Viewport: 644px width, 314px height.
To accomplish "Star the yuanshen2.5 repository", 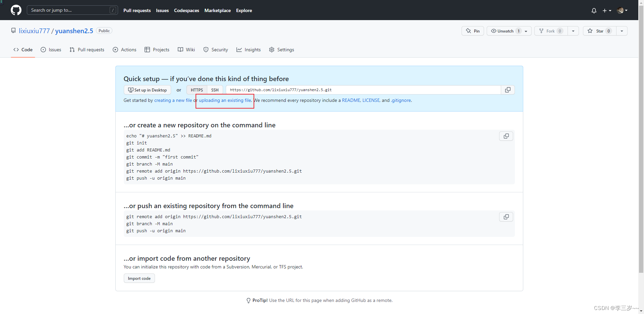I will pos(600,31).
